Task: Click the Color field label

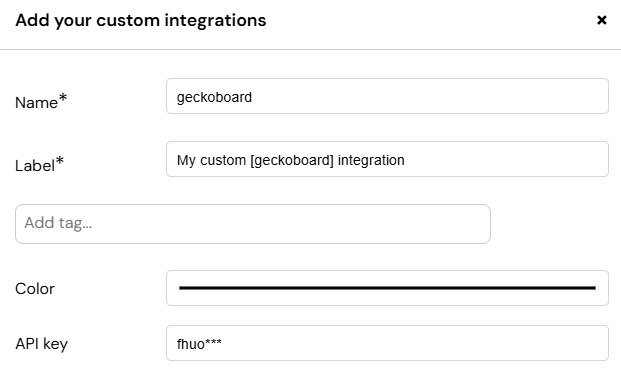Action: click(35, 289)
